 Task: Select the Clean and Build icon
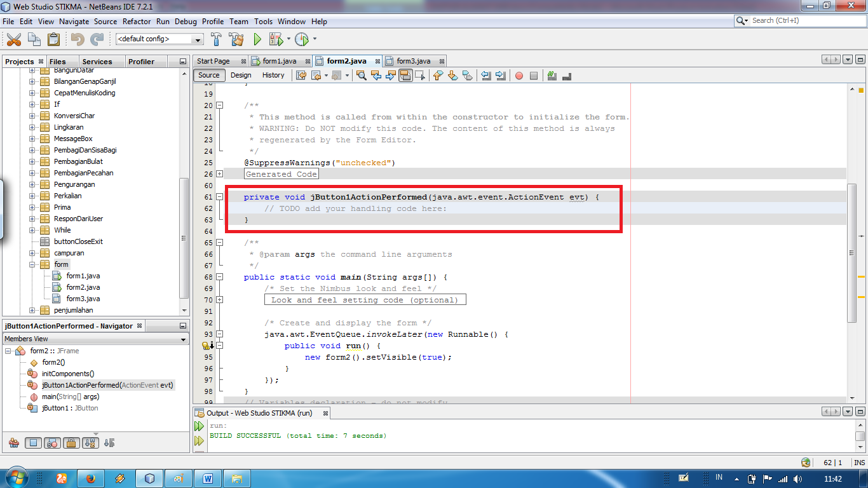tap(236, 39)
